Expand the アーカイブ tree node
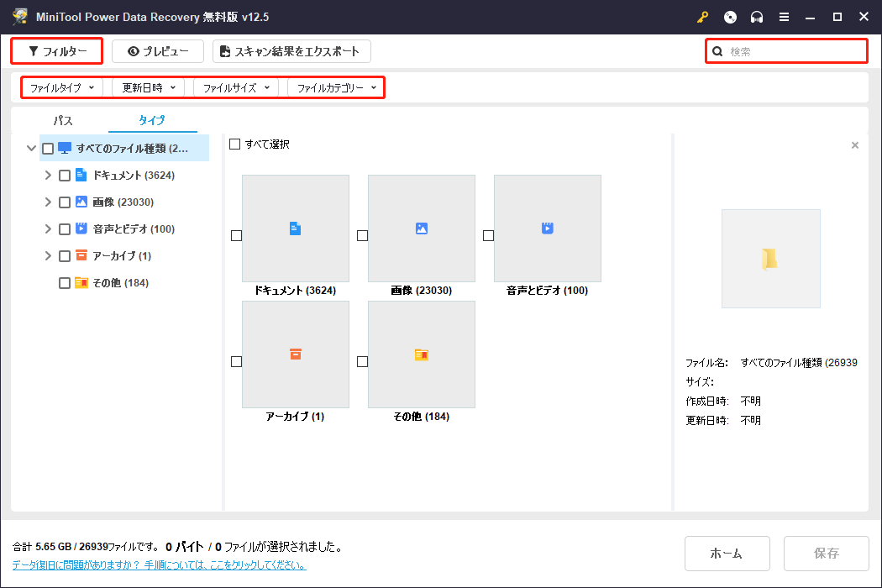 tap(48, 256)
